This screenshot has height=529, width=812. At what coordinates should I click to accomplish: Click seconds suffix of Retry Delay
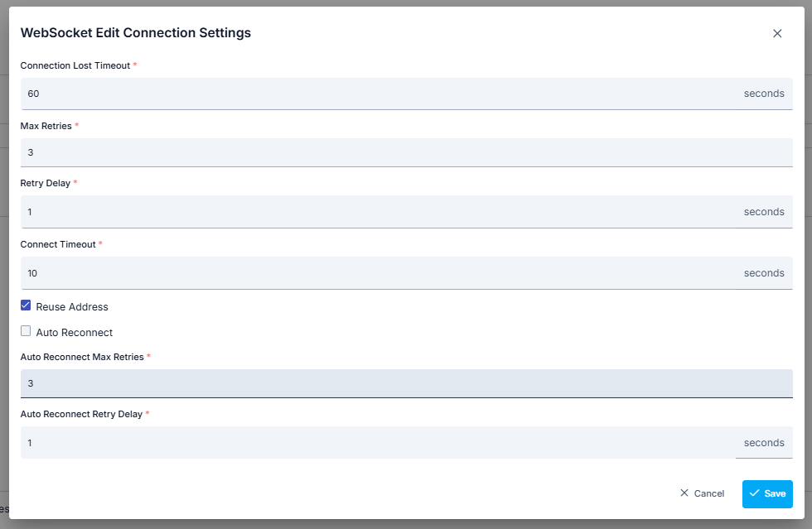point(764,212)
